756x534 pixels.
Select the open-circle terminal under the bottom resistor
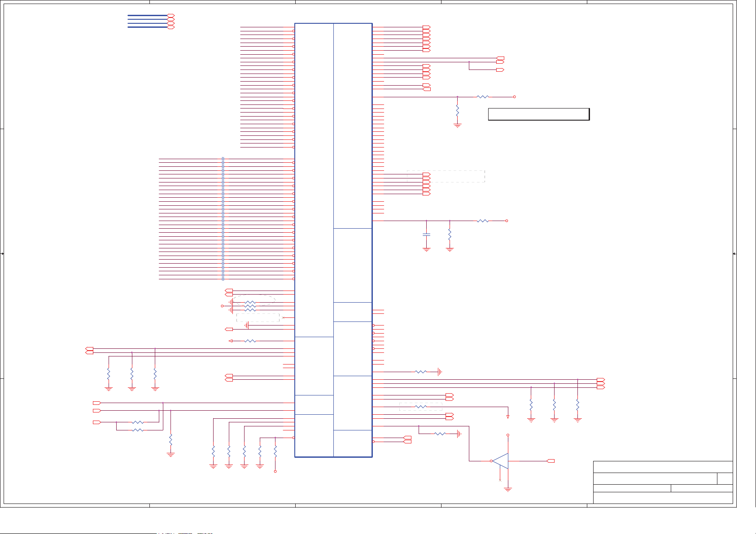click(275, 471)
